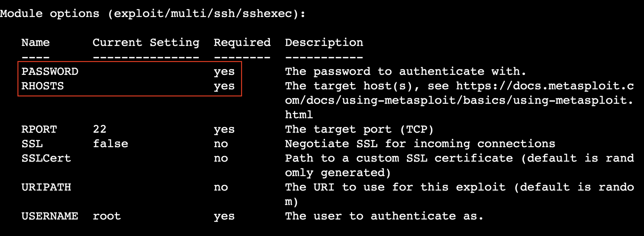This screenshot has width=644, height=236.
Task: Click the PASSWORD option name
Action: 50,72
